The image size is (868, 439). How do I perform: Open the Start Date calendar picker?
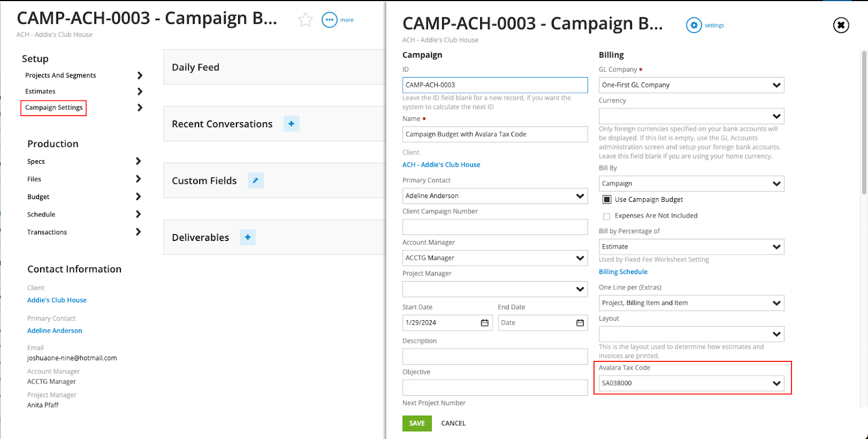(x=484, y=323)
